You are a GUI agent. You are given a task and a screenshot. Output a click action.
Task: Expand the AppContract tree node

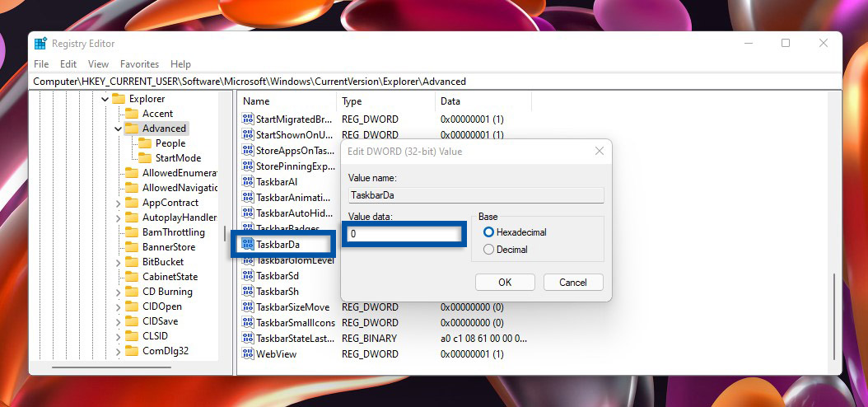click(119, 203)
